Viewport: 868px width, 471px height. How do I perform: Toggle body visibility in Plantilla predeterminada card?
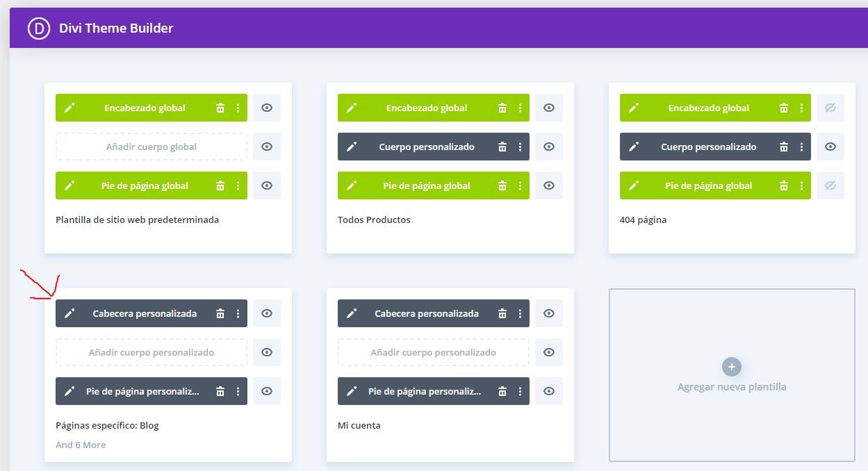point(267,147)
